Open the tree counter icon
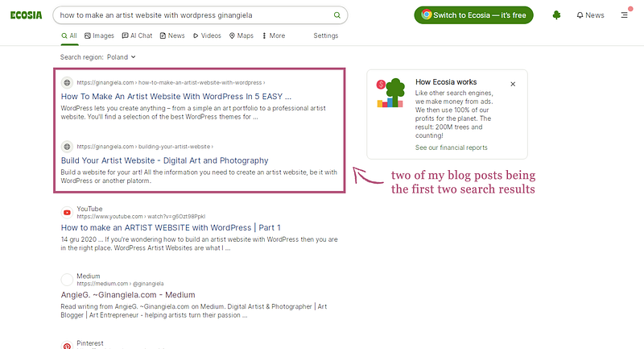 tap(556, 15)
